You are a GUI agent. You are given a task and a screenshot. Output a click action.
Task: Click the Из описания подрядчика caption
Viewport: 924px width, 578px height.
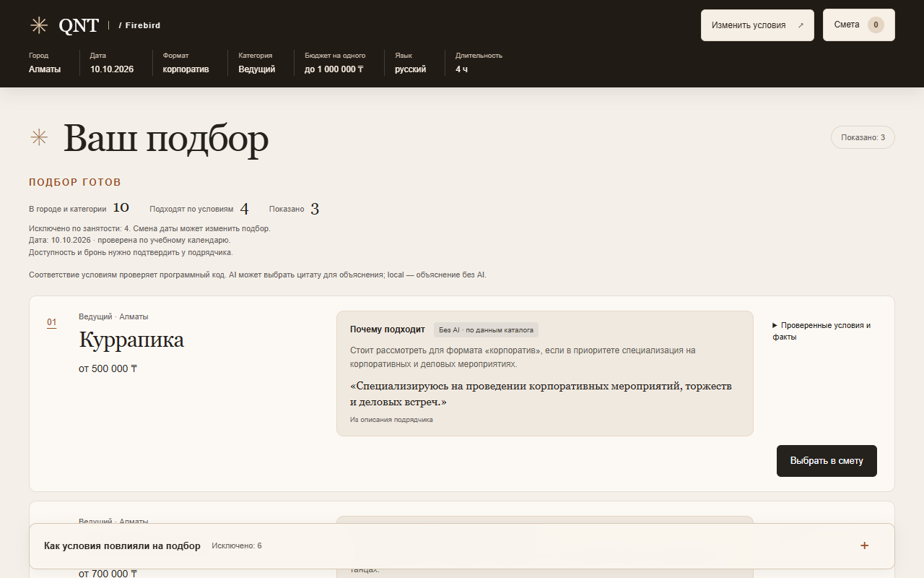point(391,420)
